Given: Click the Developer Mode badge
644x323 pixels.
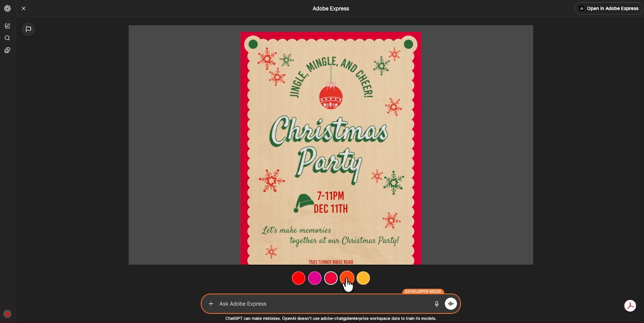Looking at the screenshot, I should point(423,292).
